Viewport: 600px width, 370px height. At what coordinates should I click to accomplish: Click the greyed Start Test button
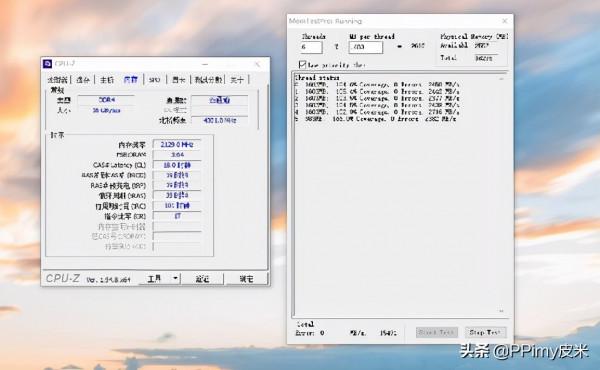436,332
